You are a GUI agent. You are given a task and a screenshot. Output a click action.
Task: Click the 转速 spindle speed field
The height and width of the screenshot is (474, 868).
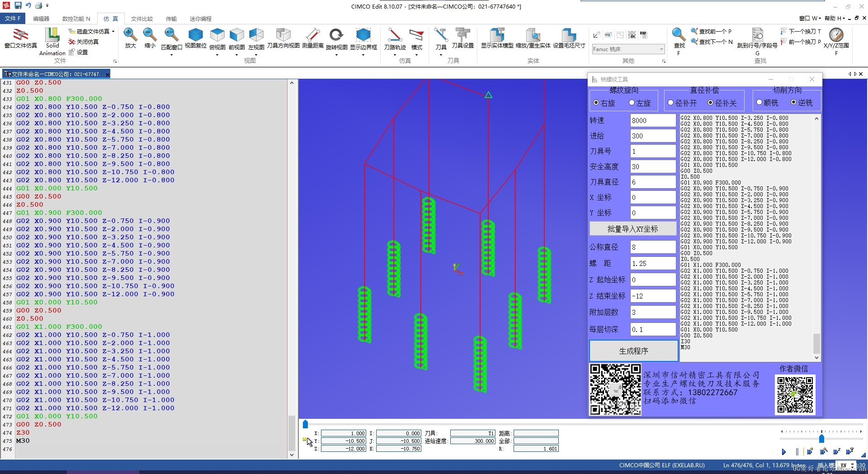[x=653, y=120]
